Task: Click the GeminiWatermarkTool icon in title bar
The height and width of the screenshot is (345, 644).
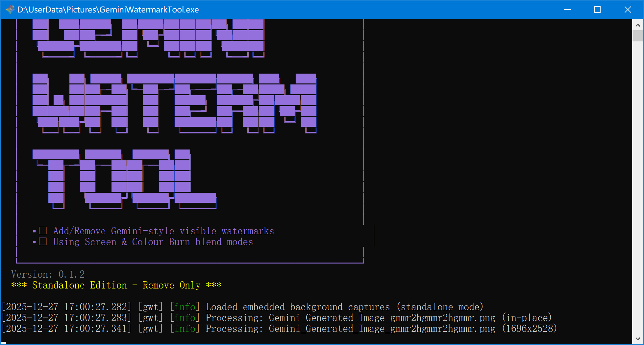Action: point(10,10)
